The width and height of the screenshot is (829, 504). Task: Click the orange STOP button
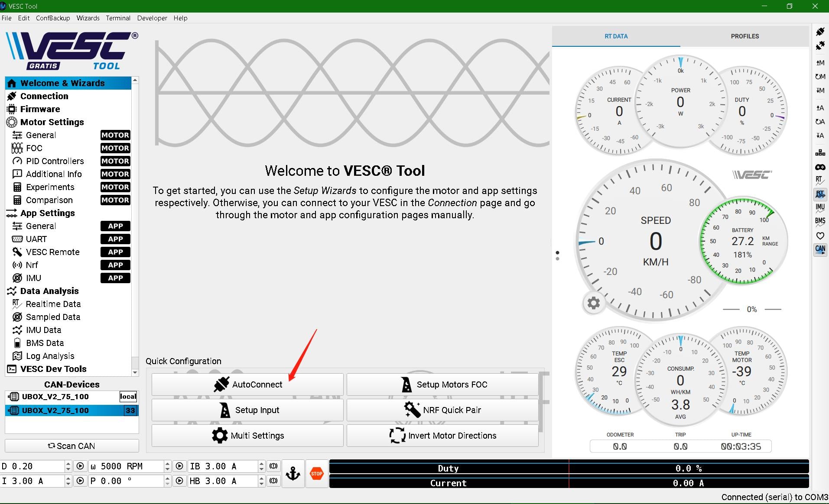pyautogui.click(x=317, y=474)
